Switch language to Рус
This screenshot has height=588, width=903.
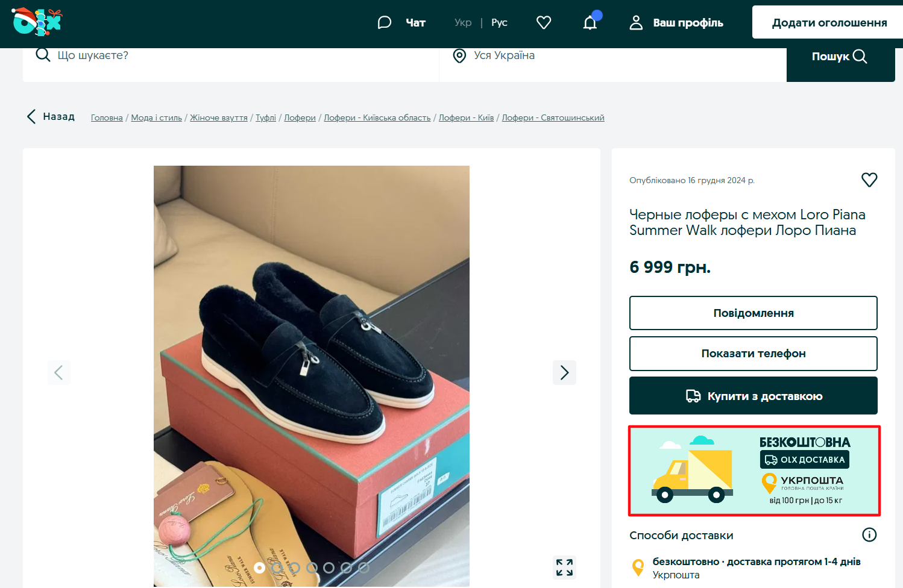pyautogui.click(x=499, y=22)
